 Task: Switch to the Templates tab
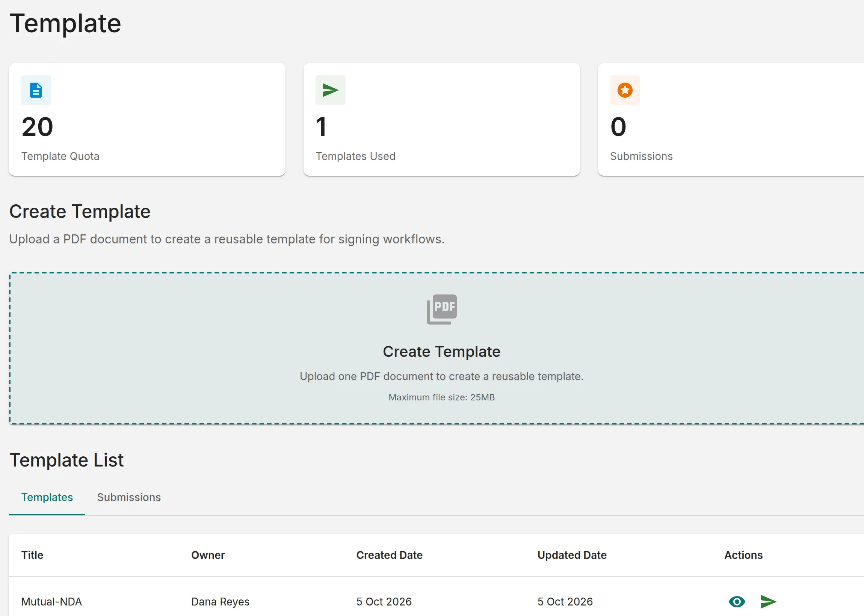click(x=47, y=497)
